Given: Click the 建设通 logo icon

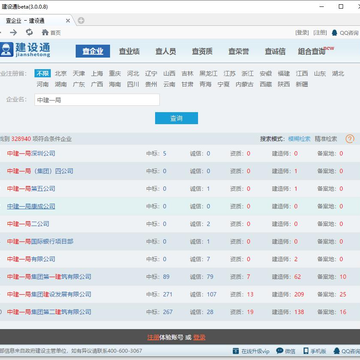Looking at the screenshot, I should [6, 50].
